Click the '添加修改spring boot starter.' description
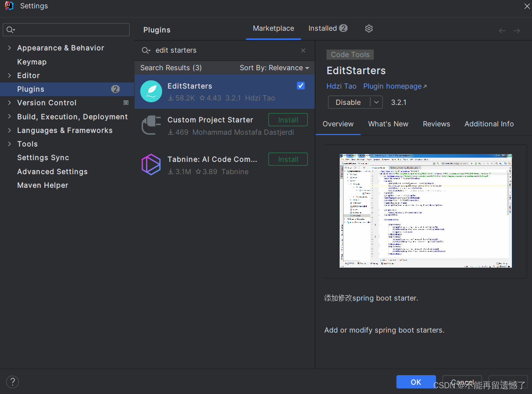The image size is (532, 394). 371,298
